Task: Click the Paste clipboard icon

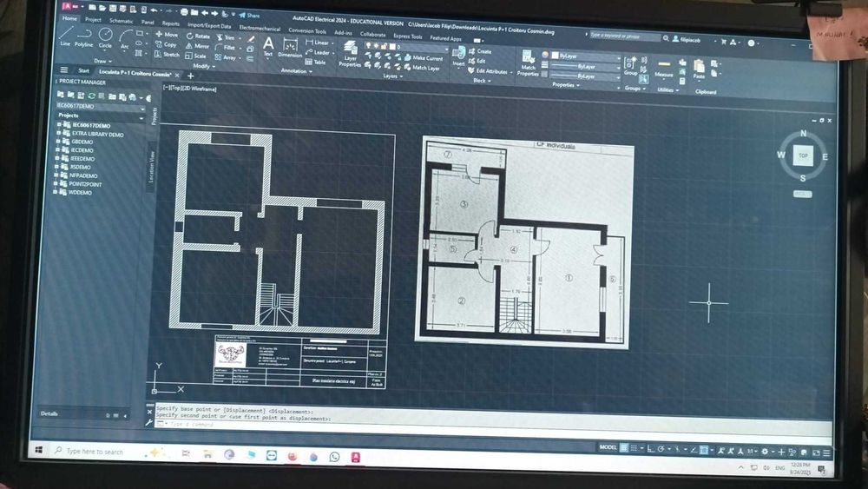Action: point(699,69)
